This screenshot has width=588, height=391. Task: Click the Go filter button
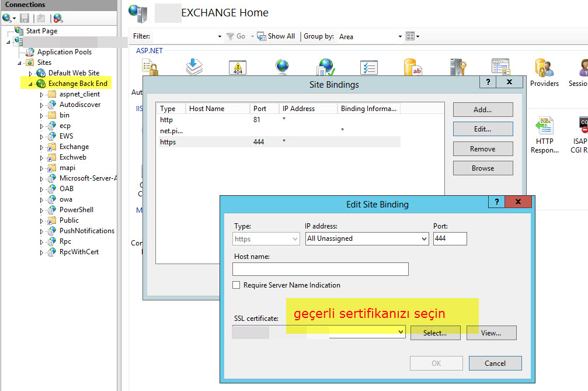point(236,36)
